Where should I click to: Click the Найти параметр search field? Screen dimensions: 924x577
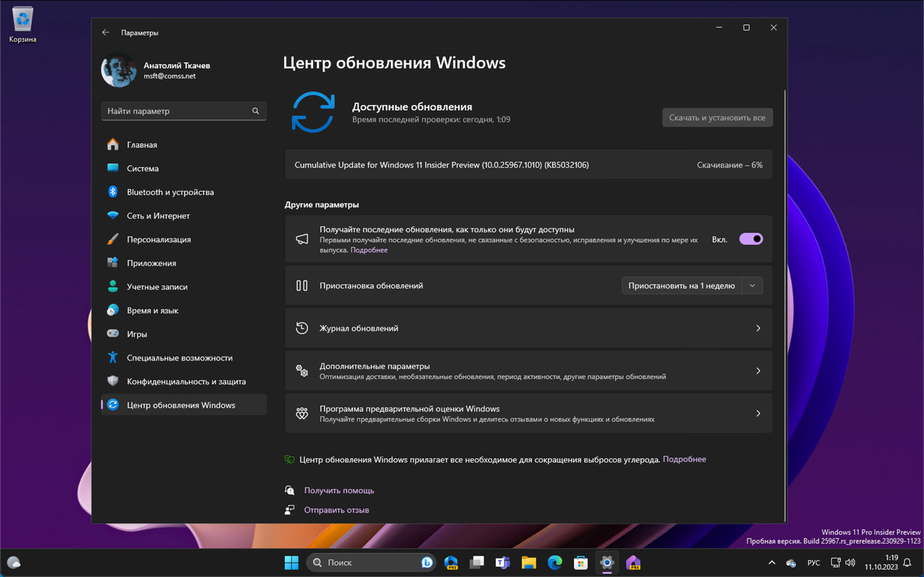coord(184,111)
